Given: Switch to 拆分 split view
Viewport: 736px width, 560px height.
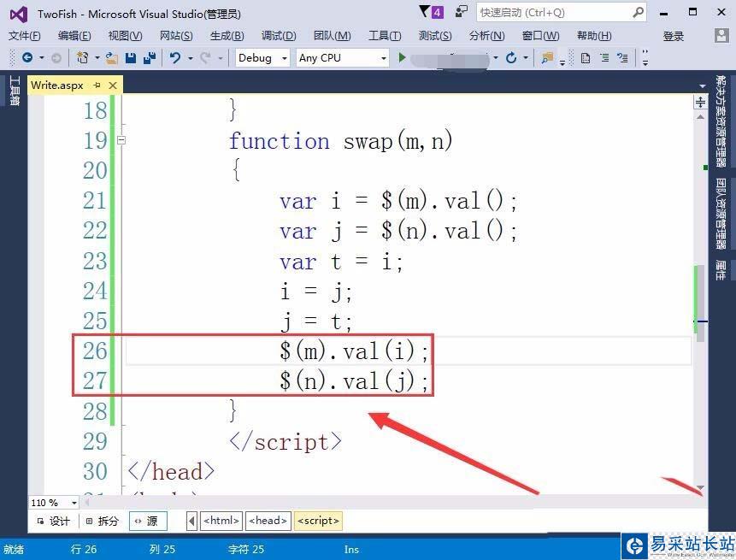Looking at the screenshot, I should [103, 521].
